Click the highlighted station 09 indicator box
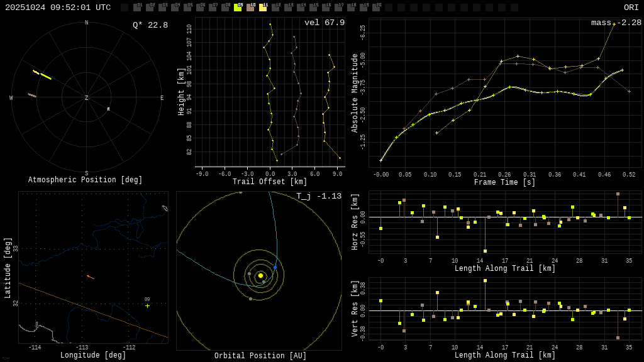This screenshot has height=362, width=644. (238, 8)
